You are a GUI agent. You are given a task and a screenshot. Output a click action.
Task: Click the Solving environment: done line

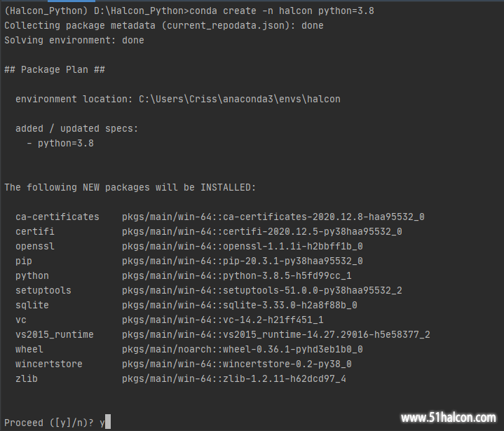tap(74, 41)
